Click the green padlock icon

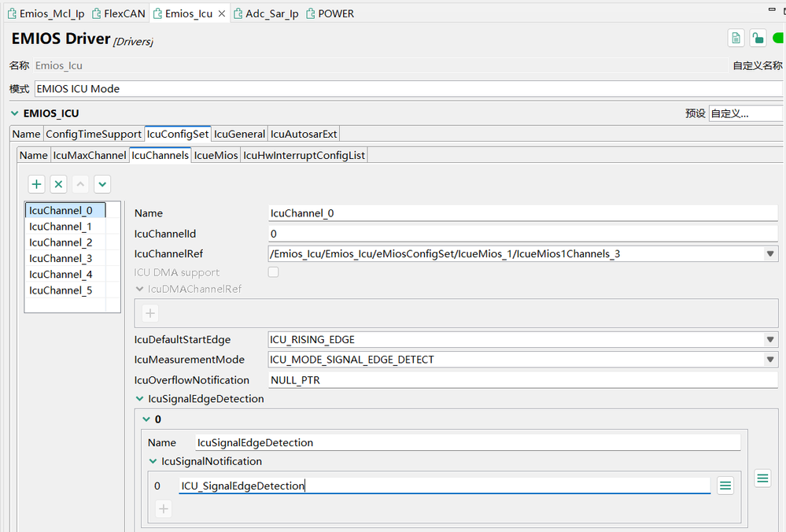tap(757, 39)
